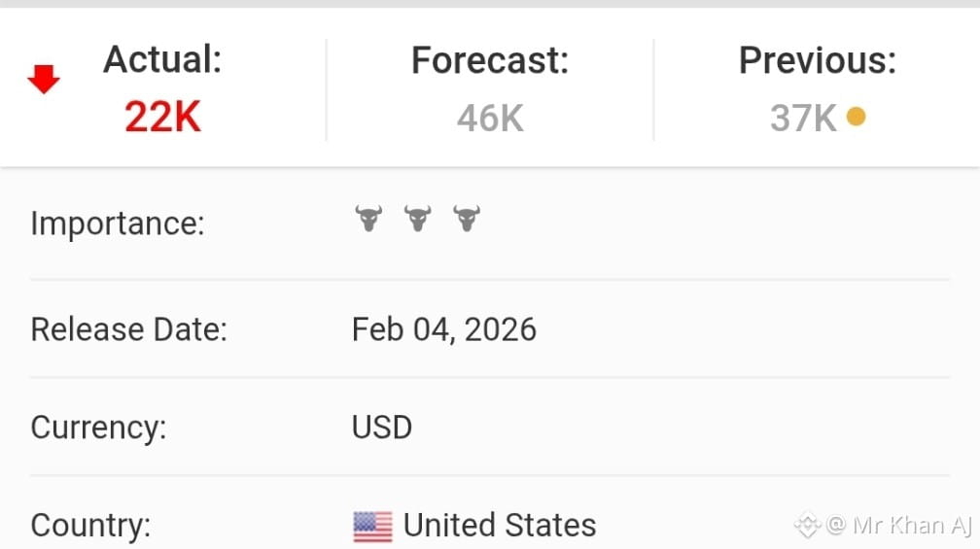Click the Mr Khan AJ watermark text
Image resolution: width=980 pixels, height=549 pixels.
(x=898, y=526)
